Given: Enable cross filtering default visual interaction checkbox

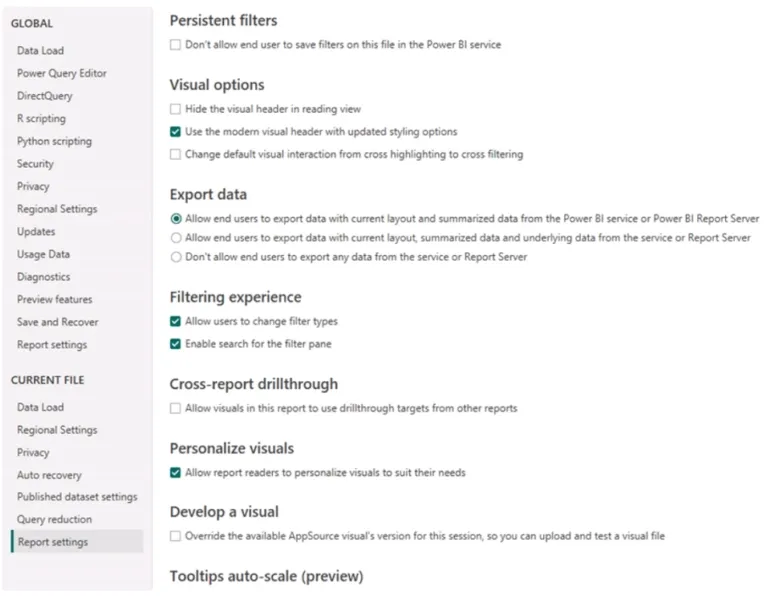Looking at the screenshot, I should [x=175, y=155].
